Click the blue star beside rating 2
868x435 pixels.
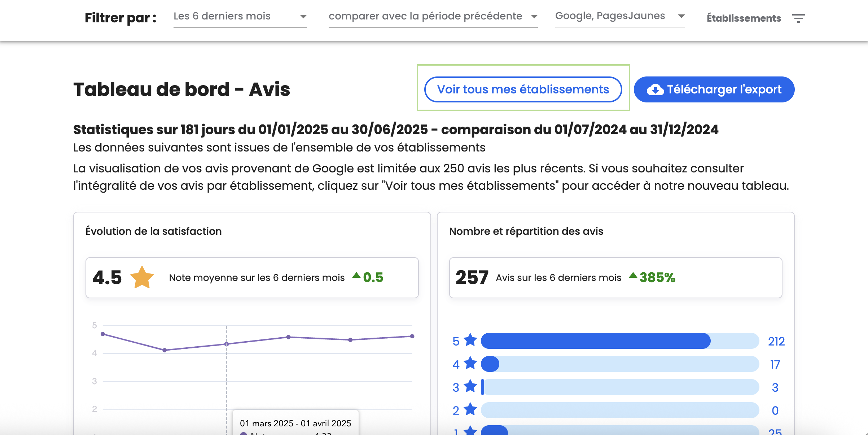point(470,409)
